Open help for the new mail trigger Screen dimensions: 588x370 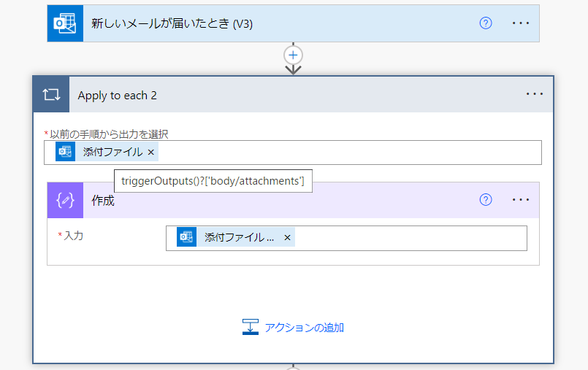pos(486,23)
